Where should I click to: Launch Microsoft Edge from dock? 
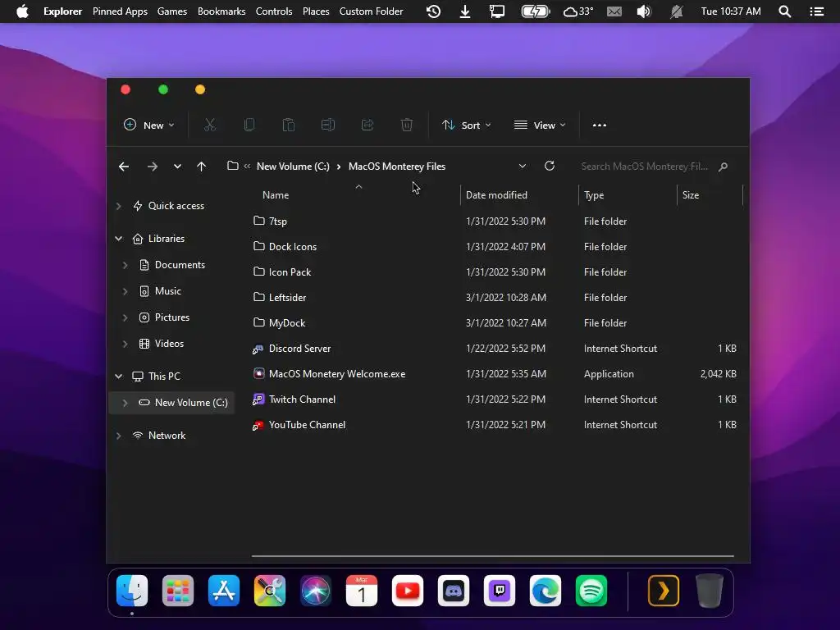[546, 591]
